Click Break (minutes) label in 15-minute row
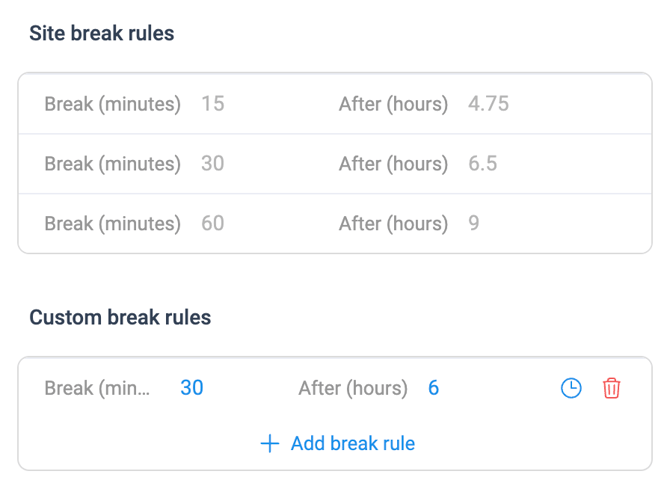 113,104
